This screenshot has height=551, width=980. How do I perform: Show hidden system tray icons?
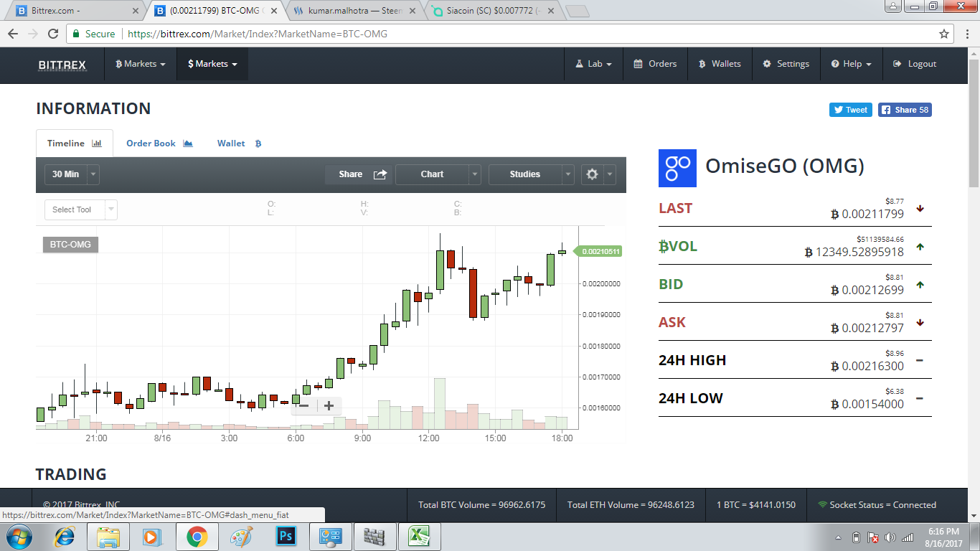pos(839,537)
